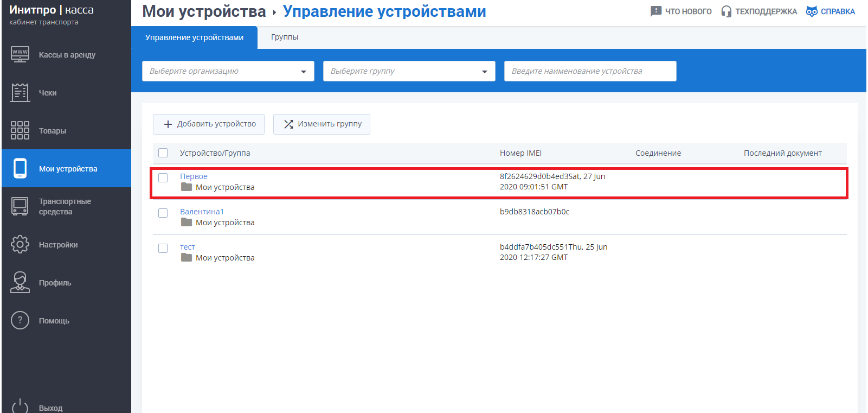This screenshot has height=413, width=868.
Task: Click the Товары grid icon
Action: [20, 131]
